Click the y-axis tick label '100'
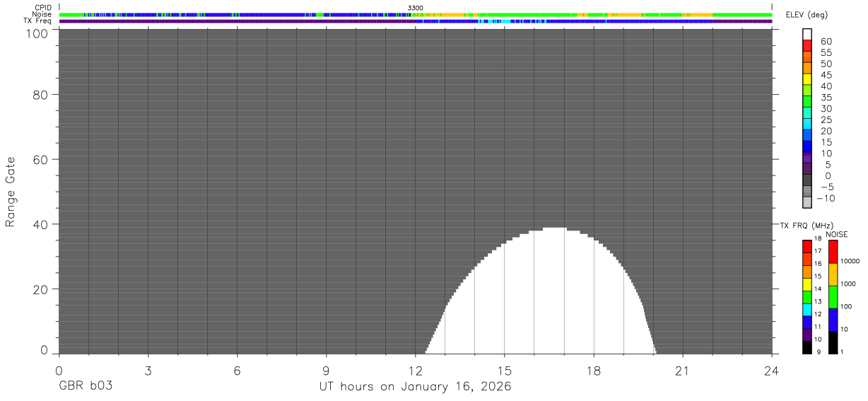 click(x=37, y=33)
